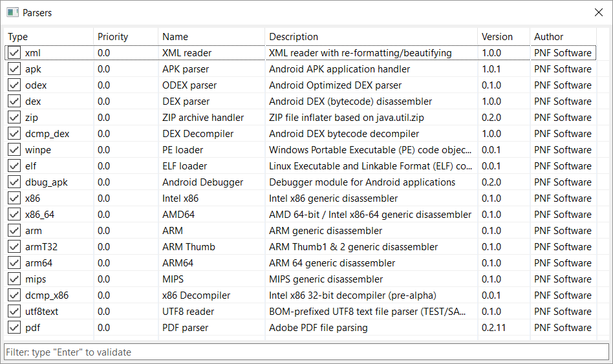The width and height of the screenshot is (613, 364).
Task: Disable the armT32 parser checkbox
Action: [14, 247]
